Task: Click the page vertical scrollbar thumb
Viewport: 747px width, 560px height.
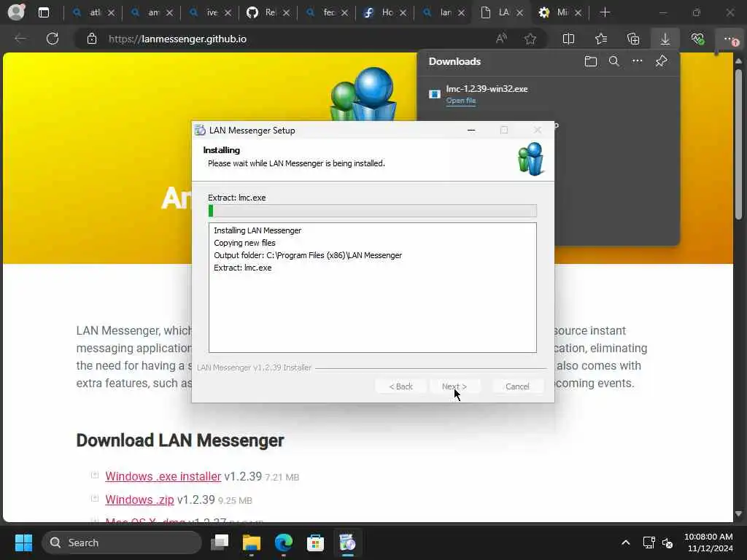Action: pos(738,144)
